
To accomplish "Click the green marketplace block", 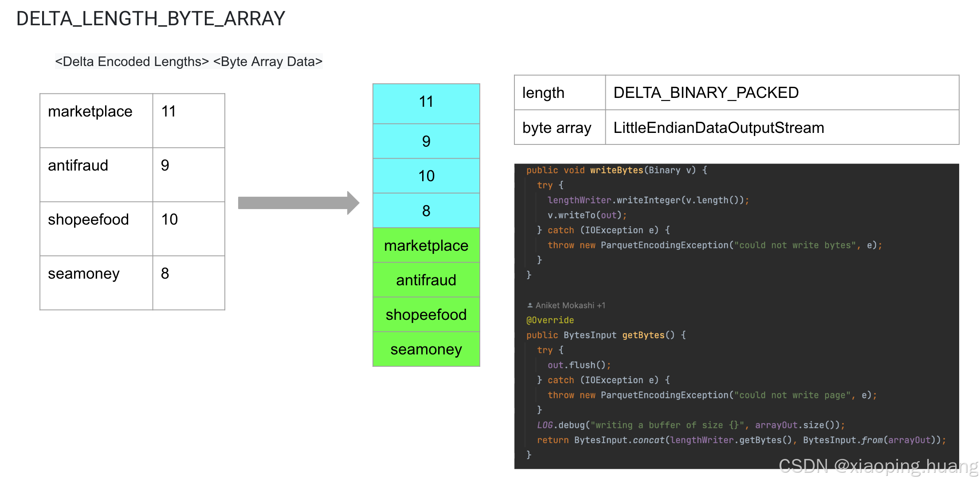I will 426,245.
